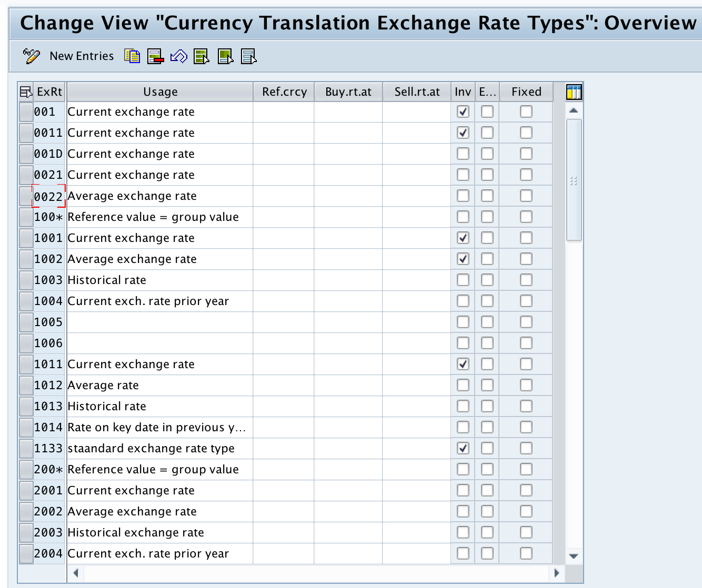Toggle Inv checkbox for row 1133
The width and height of the screenshot is (702, 588).
463,448
